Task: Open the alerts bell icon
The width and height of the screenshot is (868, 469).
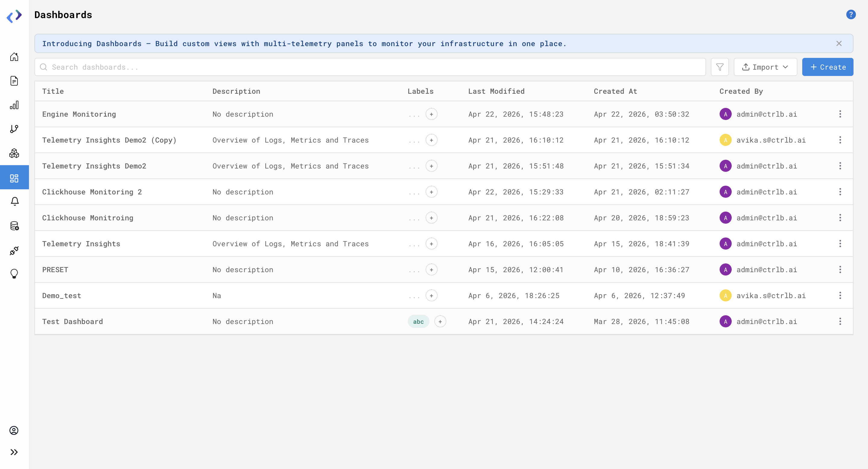Action: click(x=14, y=201)
